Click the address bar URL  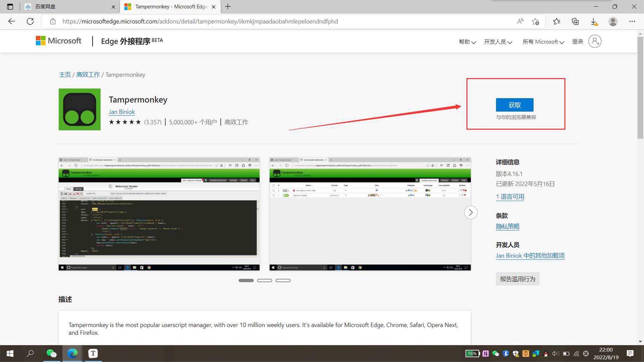[200, 21]
